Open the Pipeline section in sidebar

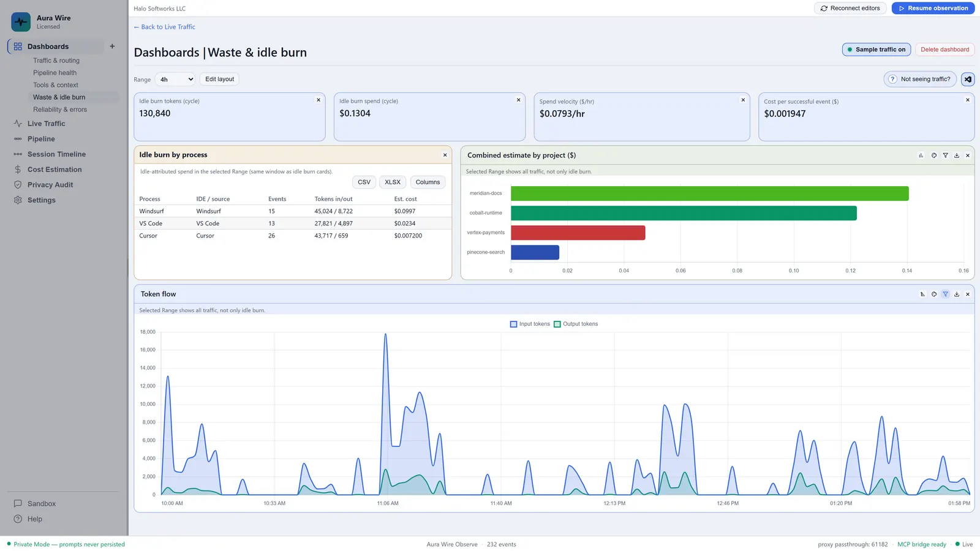point(41,139)
